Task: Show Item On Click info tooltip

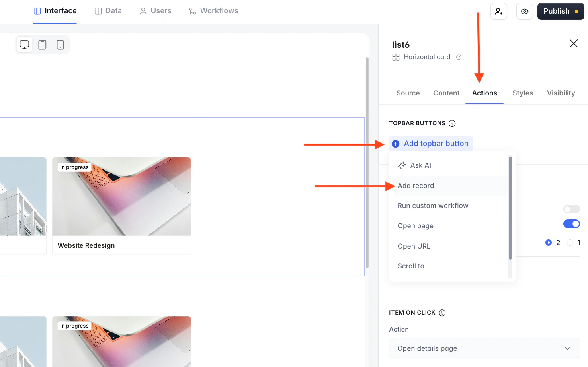Action: [442, 313]
